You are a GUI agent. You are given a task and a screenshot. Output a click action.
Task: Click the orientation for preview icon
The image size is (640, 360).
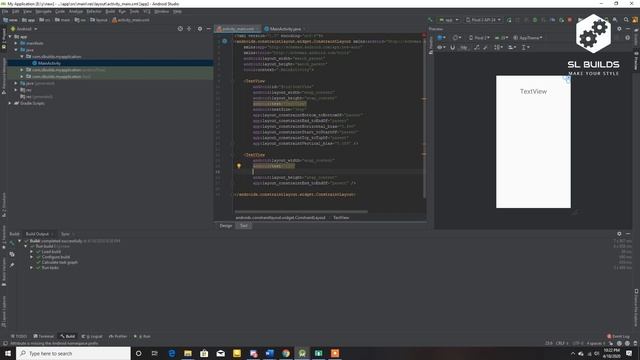(x=456, y=38)
